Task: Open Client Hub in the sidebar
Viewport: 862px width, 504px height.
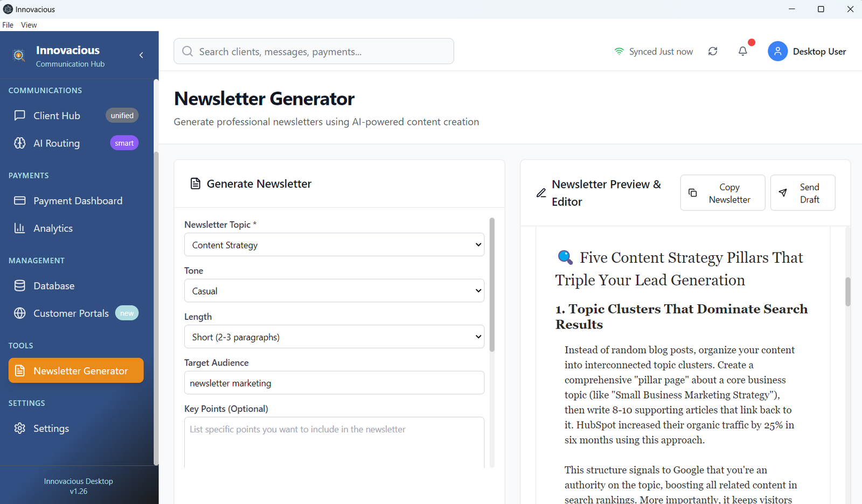Action: click(57, 116)
